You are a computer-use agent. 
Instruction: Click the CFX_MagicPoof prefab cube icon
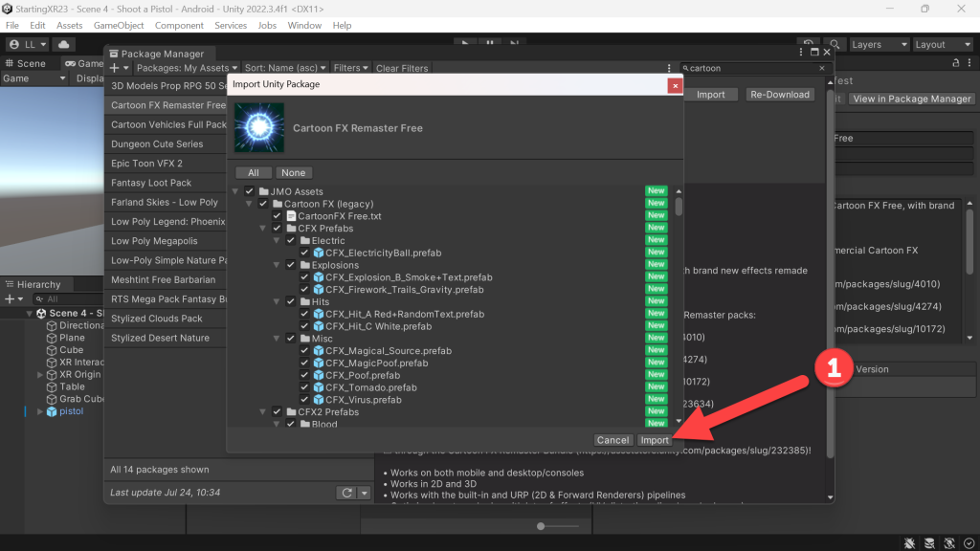click(x=318, y=363)
